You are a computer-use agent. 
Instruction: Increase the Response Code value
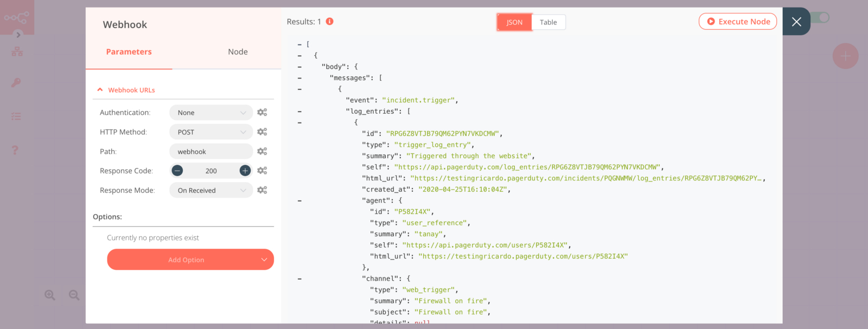(x=245, y=171)
